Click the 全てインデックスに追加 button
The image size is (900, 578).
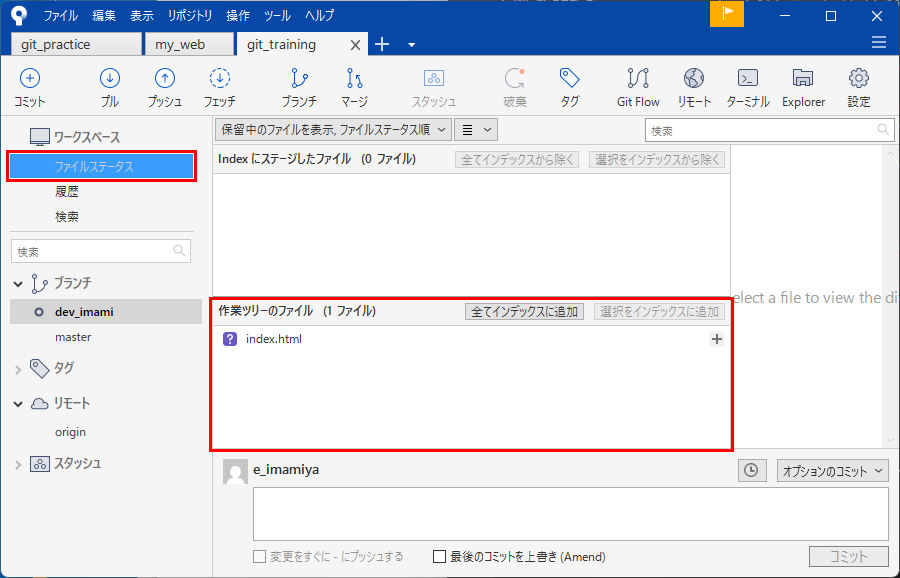pyautogui.click(x=524, y=312)
